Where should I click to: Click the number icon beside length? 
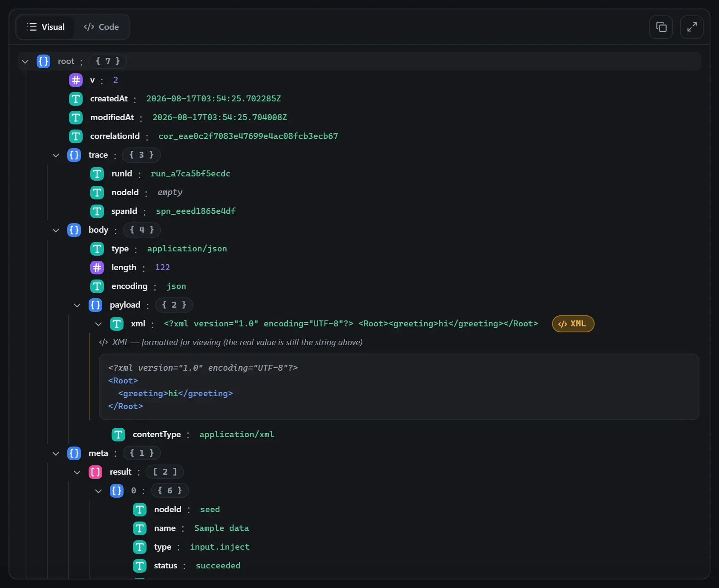97,268
